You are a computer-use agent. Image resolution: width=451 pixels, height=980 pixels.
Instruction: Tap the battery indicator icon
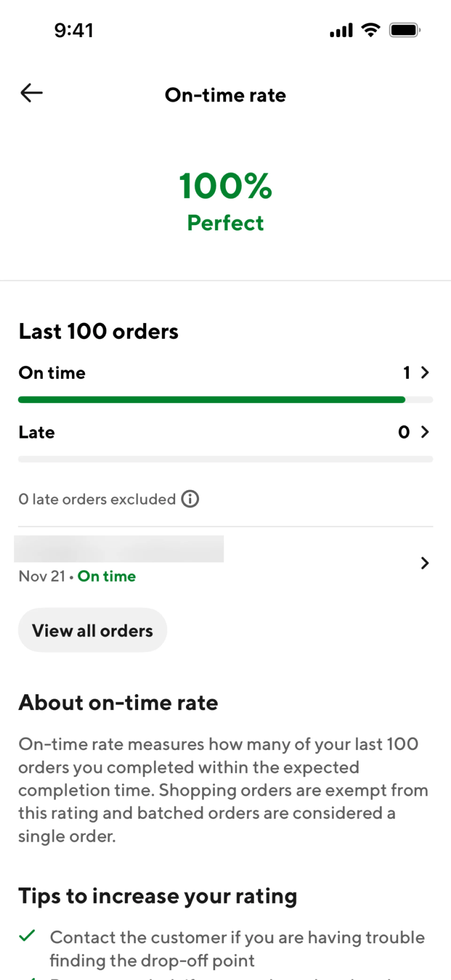click(x=404, y=30)
